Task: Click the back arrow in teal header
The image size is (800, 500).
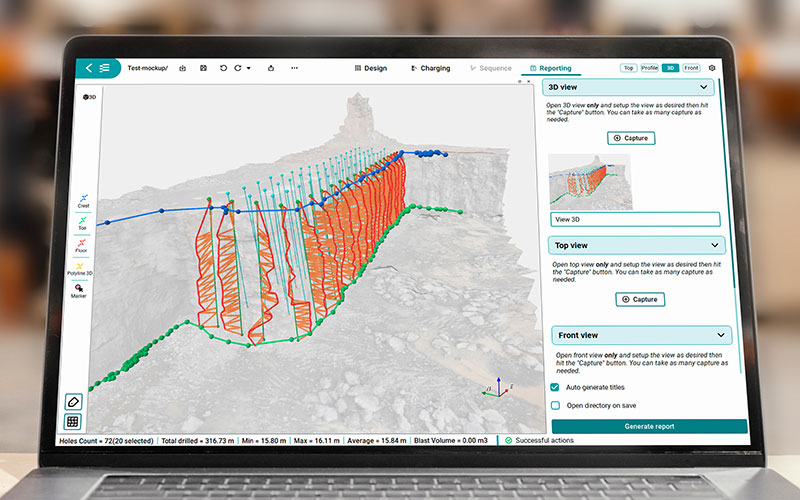Action: [x=89, y=68]
